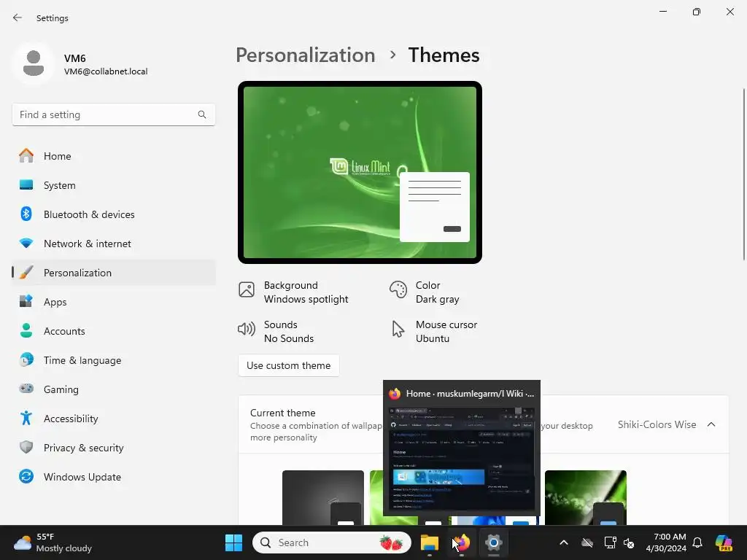The width and height of the screenshot is (747, 560).
Task: Click the Personalization breadcrumb link
Action: pyautogui.click(x=306, y=55)
